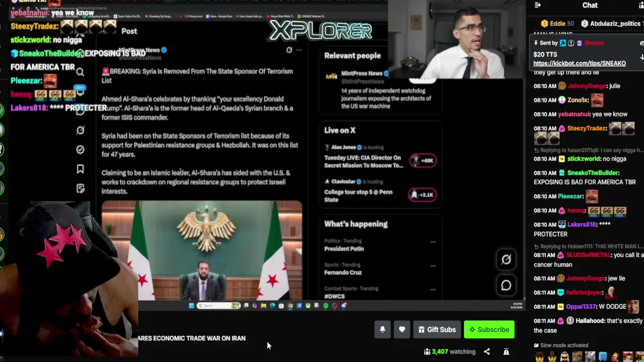Open more options for President Putin trend
644x362 pixels.
point(433,242)
